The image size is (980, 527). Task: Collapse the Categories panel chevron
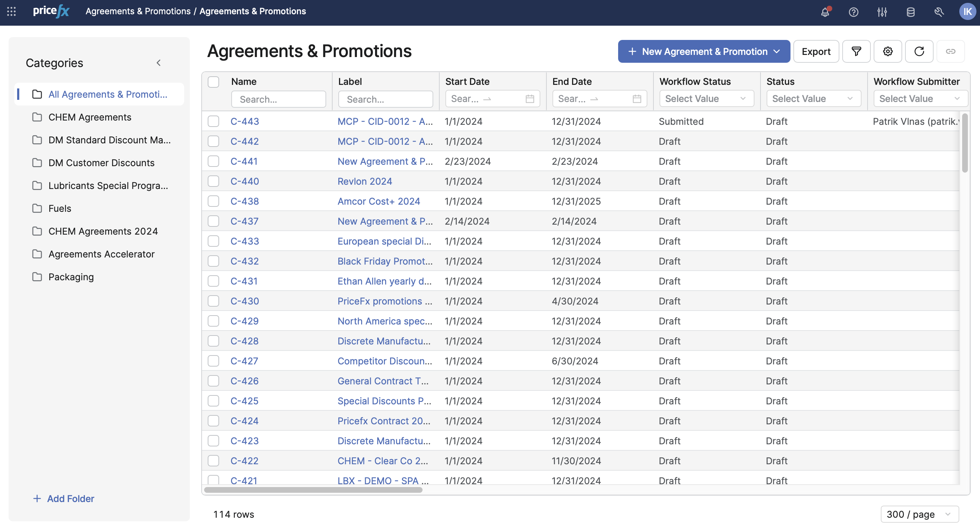coord(159,63)
